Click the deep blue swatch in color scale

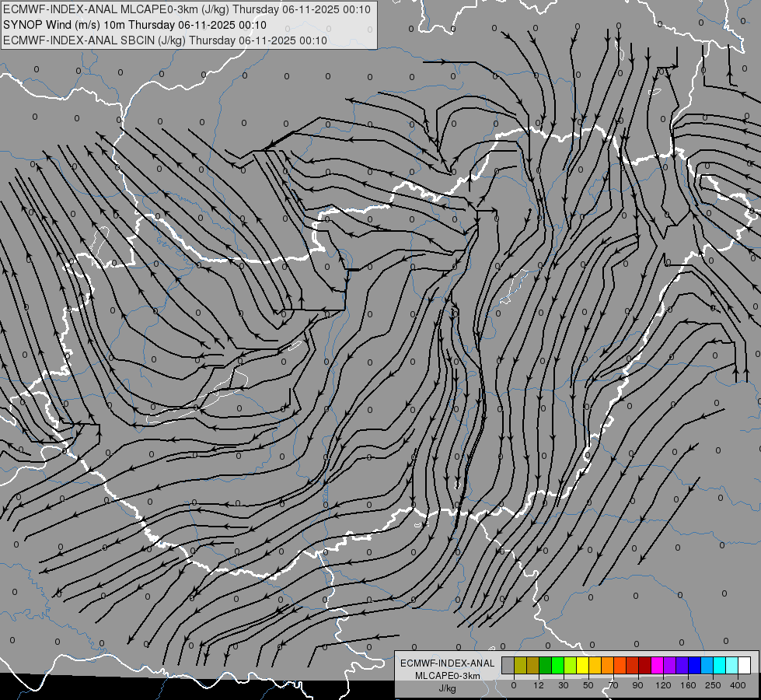(694, 665)
